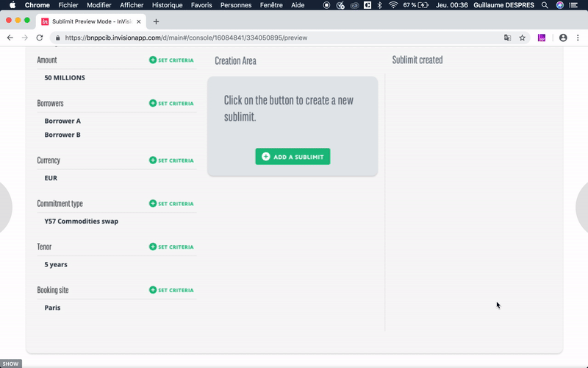Open the Personnes menu

pyautogui.click(x=236, y=5)
